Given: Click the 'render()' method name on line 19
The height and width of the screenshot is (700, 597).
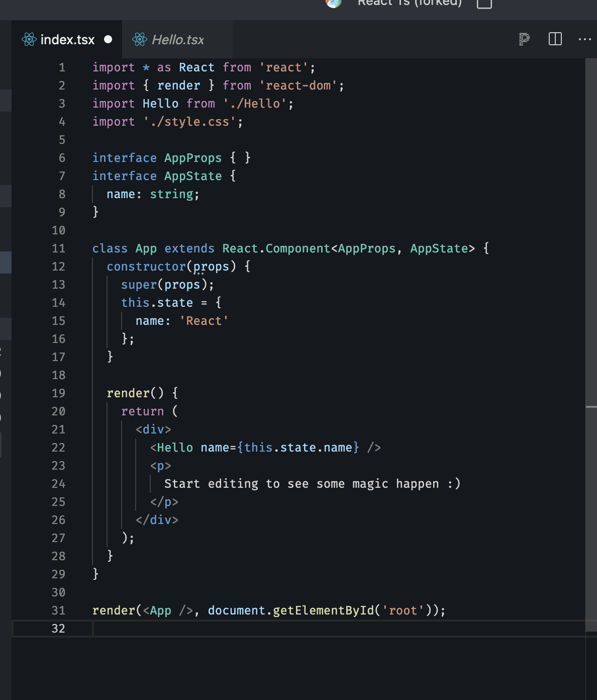Looking at the screenshot, I should [x=135, y=393].
